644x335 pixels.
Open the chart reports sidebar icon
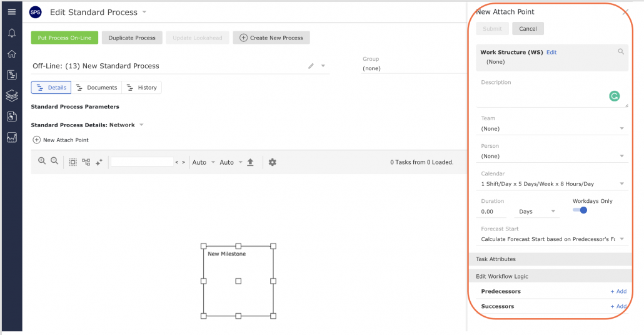(x=12, y=138)
